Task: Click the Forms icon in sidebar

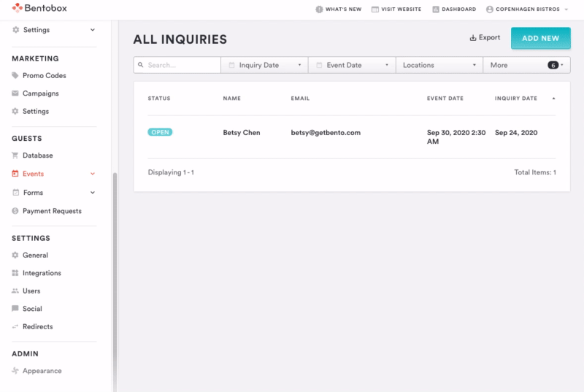Action: (15, 193)
